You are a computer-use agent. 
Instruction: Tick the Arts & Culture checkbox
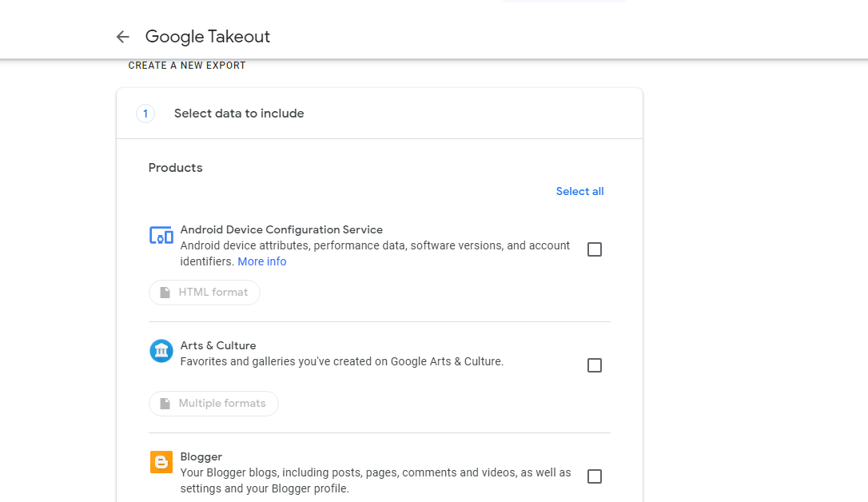tap(595, 365)
